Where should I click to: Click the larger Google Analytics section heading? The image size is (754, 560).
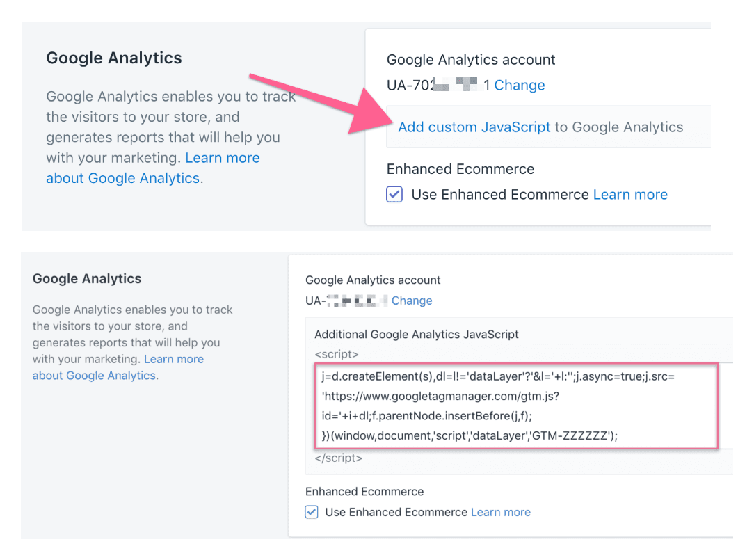[x=114, y=58]
